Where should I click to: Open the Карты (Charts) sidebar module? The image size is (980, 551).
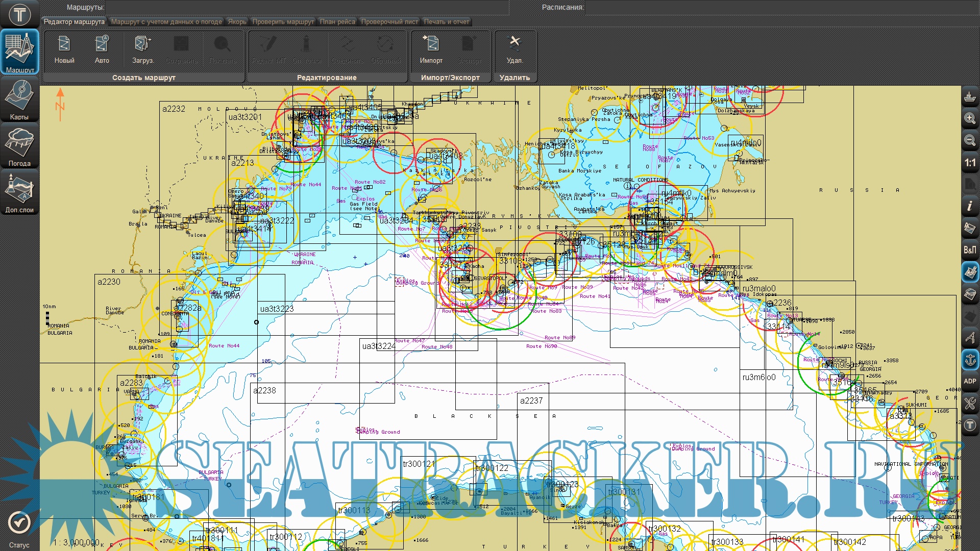point(19,99)
